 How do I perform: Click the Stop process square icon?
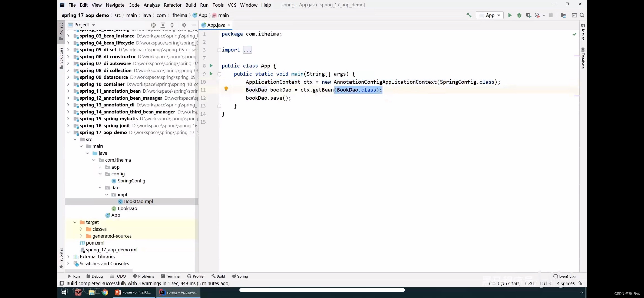pos(551,15)
